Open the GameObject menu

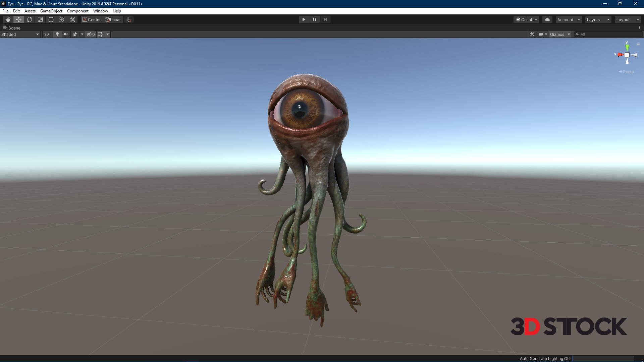pyautogui.click(x=51, y=11)
